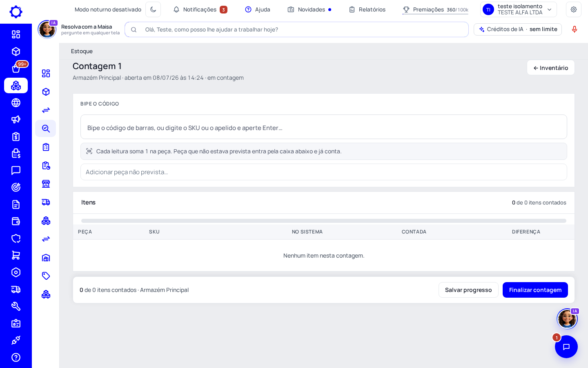Click the Inventário back button

click(x=550, y=68)
